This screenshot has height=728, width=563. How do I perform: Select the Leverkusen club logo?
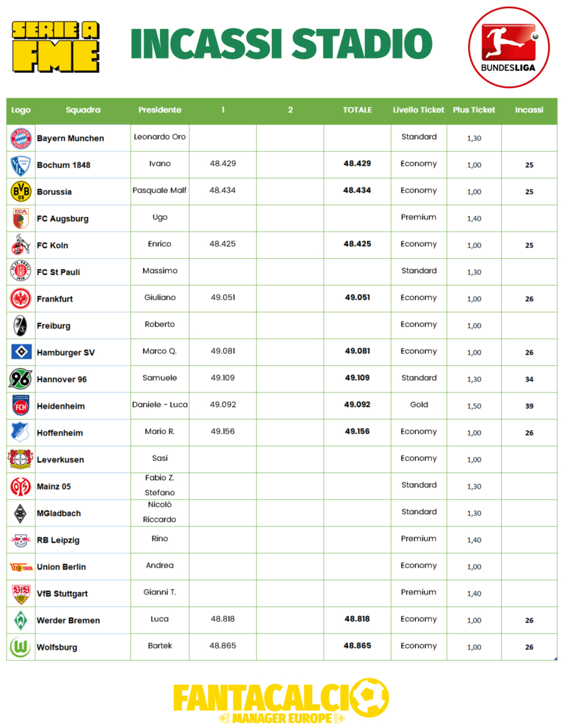click(x=21, y=459)
